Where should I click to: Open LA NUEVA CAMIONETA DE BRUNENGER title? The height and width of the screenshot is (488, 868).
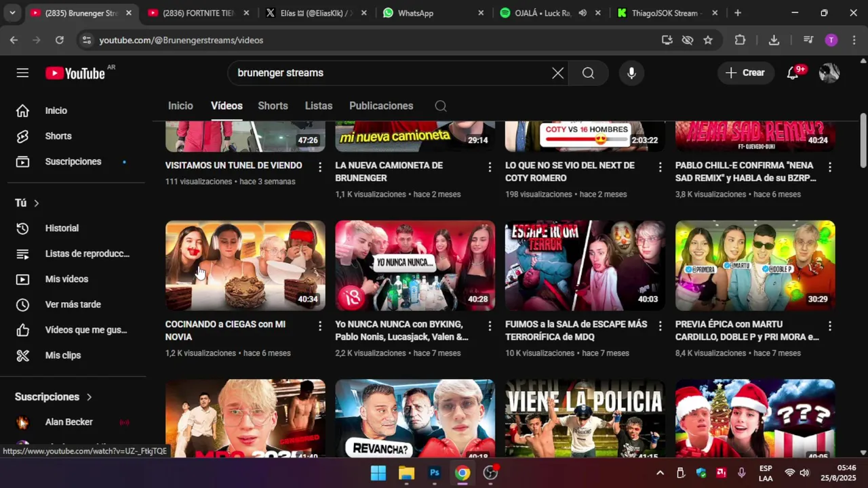(x=389, y=171)
